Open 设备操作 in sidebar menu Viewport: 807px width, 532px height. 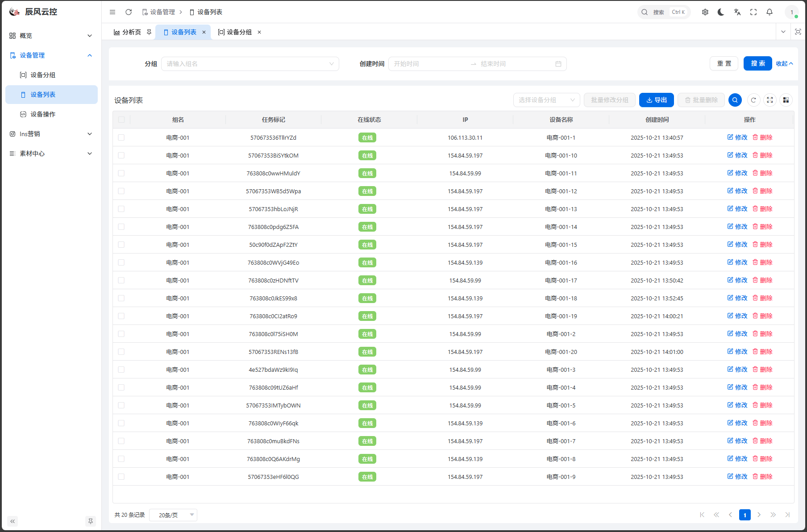click(43, 114)
